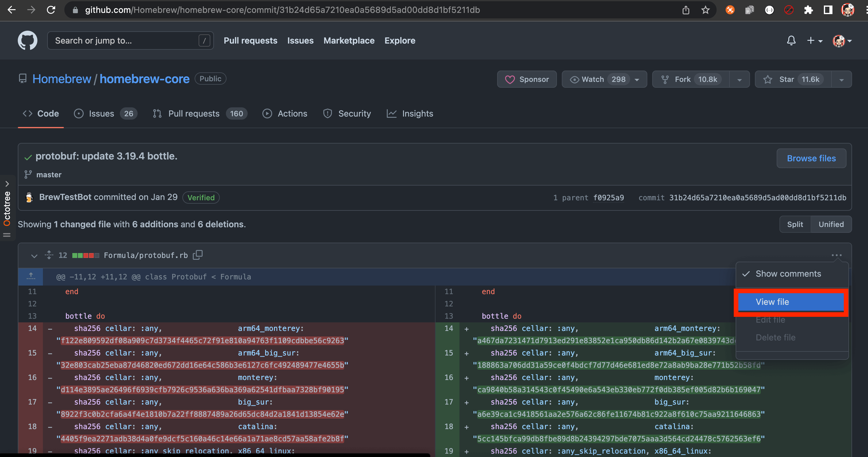Expand the Octotree sidebar arrow
This screenshot has height=457, width=868.
7,184
